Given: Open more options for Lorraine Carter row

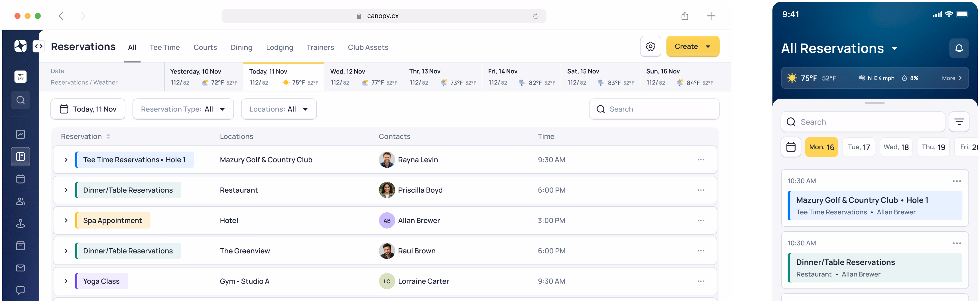Looking at the screenshot, I should [x=701, y=281].
